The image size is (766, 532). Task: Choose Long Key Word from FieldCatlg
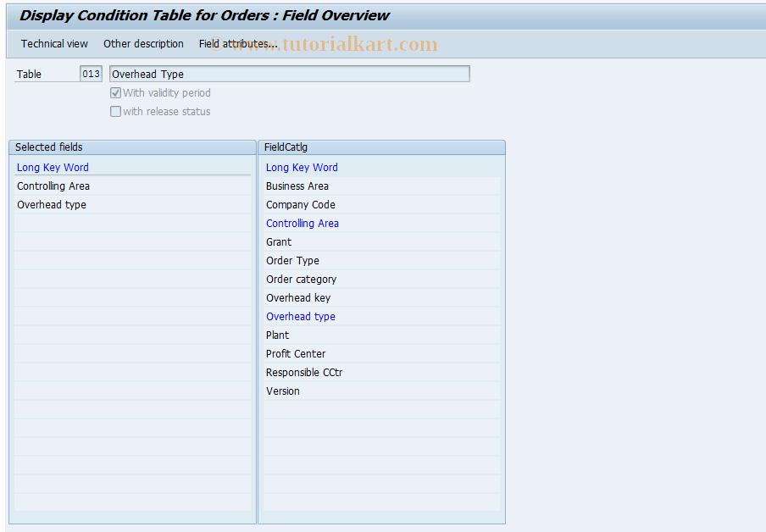point(302,167)
